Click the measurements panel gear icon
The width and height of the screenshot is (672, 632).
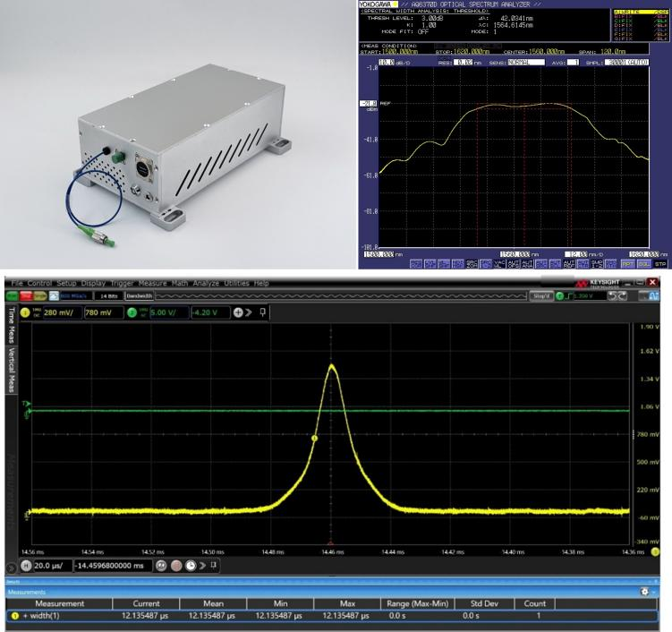tap(645, 593)
